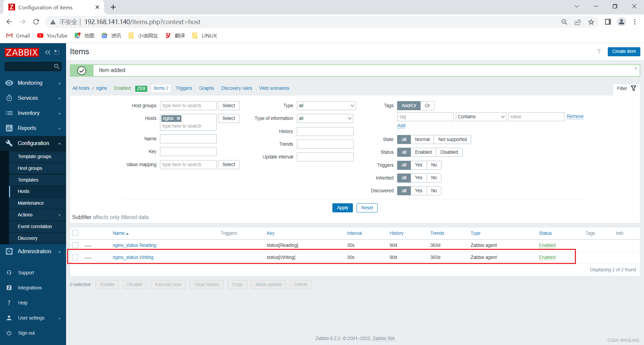The height and width of the screenshot is (345, 644).
Task: Open the tag 'Contains' operator dropdown
Action: pyautogui.click(x=481, y=117)
